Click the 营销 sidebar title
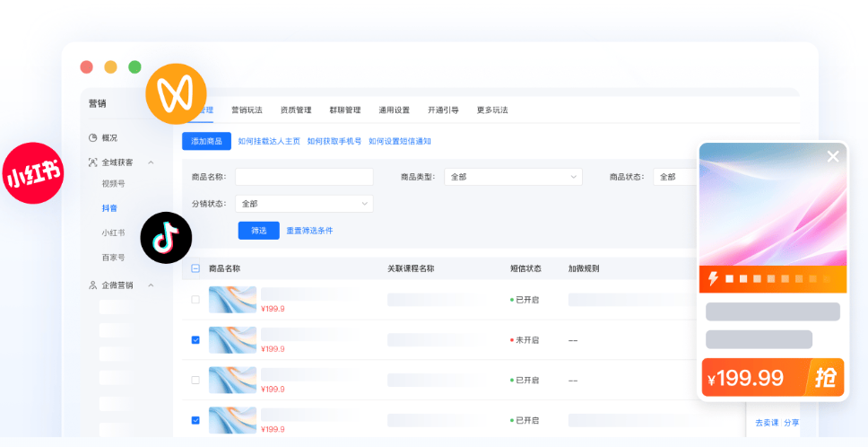The width and height of the screenshot is (868, 447). click(98, 103)
